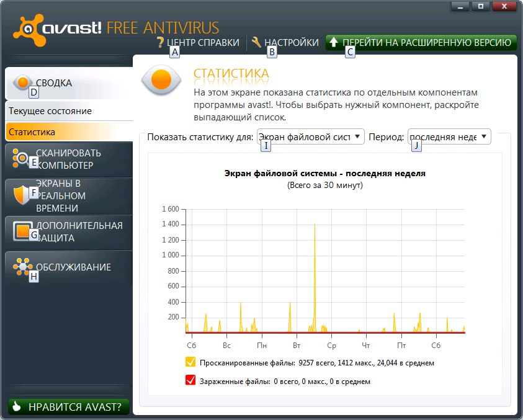Click the Вс axis label
Screen dimensions: 523x420
226,346
